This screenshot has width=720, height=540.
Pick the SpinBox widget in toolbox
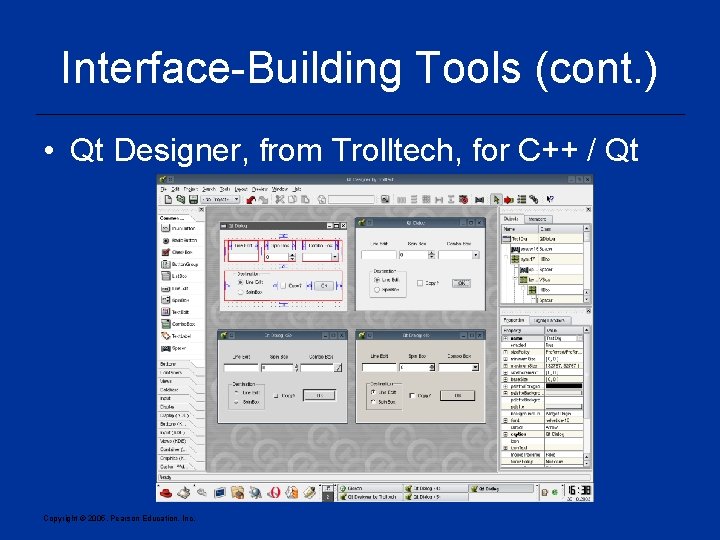click(175, 300)
